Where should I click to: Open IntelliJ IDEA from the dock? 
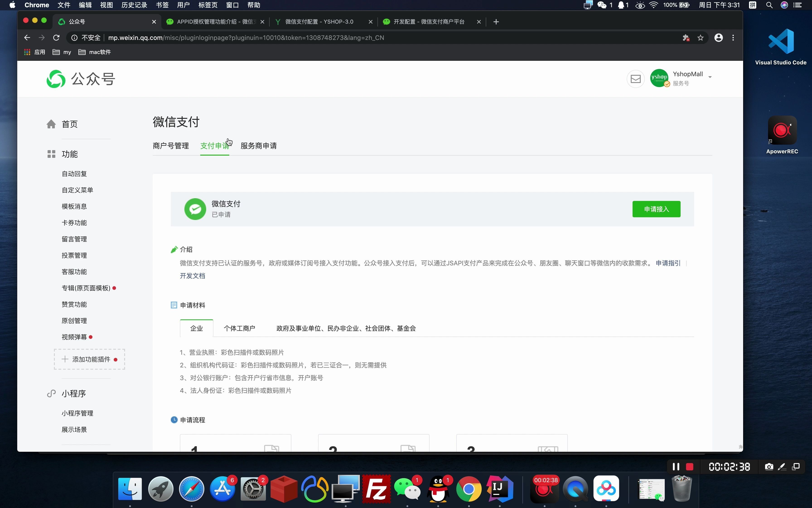click(500, 489)
